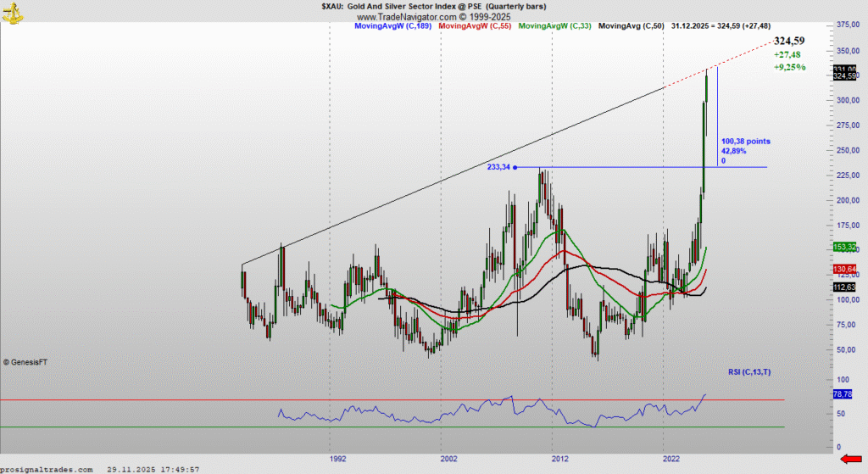Click the blue 42,89% measurement label
Screen dimensions: 868x474
point(733,151)
